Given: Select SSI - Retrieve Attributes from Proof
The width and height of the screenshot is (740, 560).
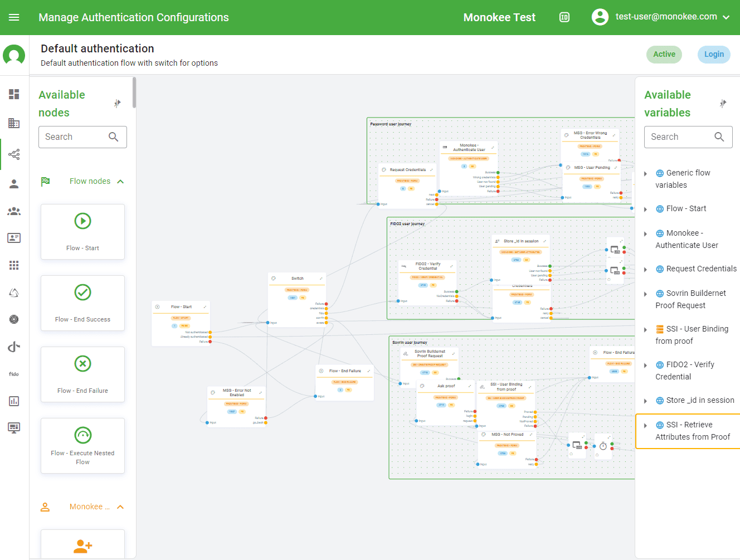Looking at the screenshot, I should click(692, 431).
